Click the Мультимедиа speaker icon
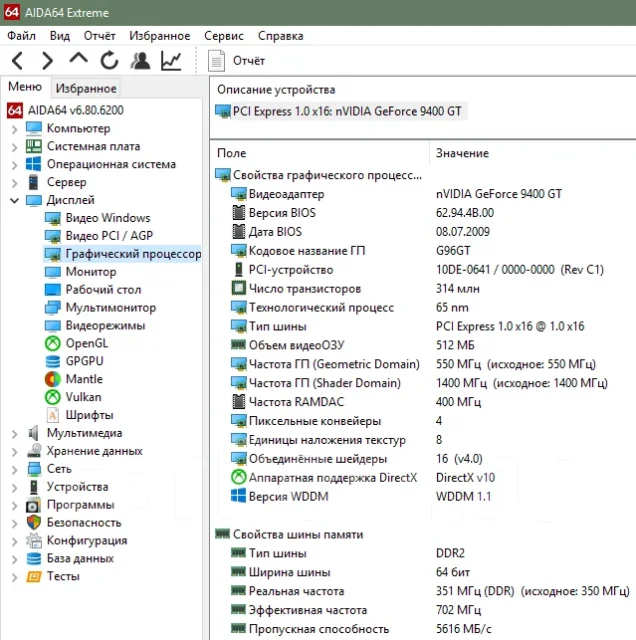This screenshot has width=636, height=640. 33,433
